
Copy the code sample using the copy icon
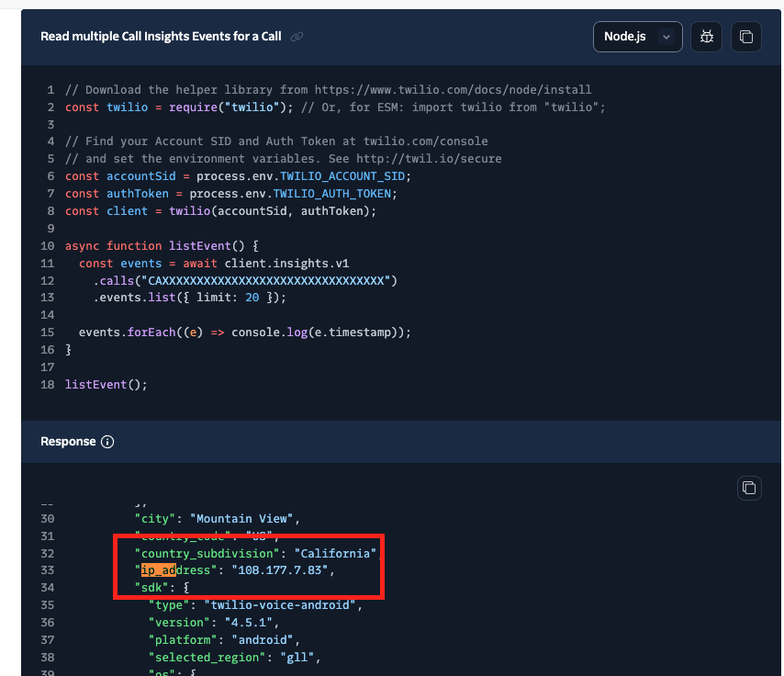tap(746, 37)
